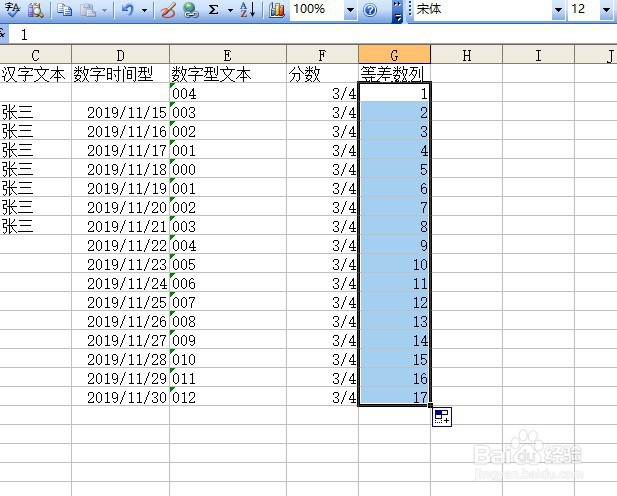Screen dimensions: 617x496
Task: Expand the Undo history dropdown
Action: pyautogui.click(x=144, y=10)
